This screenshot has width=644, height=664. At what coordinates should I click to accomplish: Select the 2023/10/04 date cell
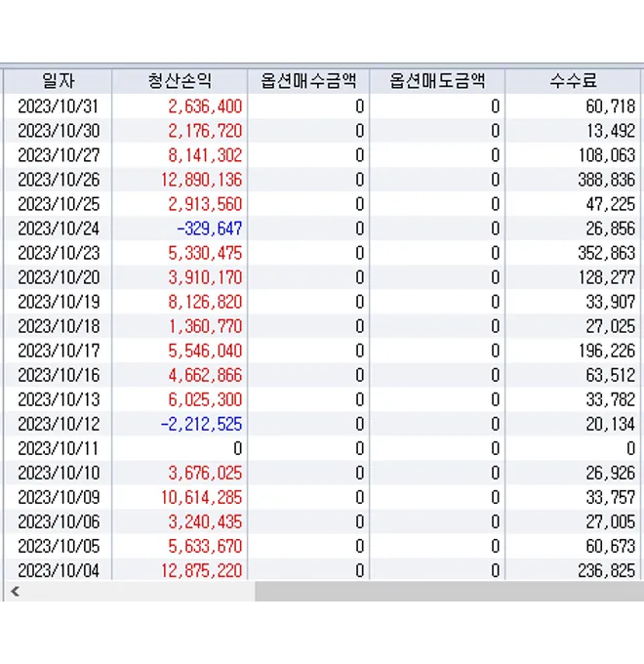click(58, 571)
